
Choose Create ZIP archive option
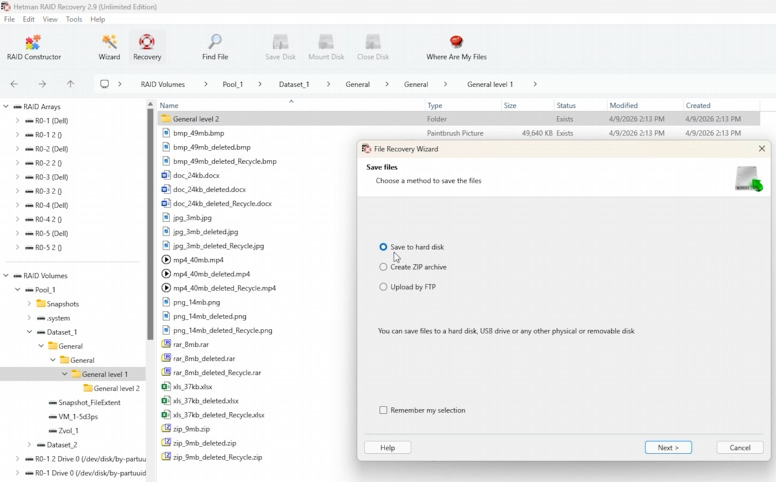[383, 267]
